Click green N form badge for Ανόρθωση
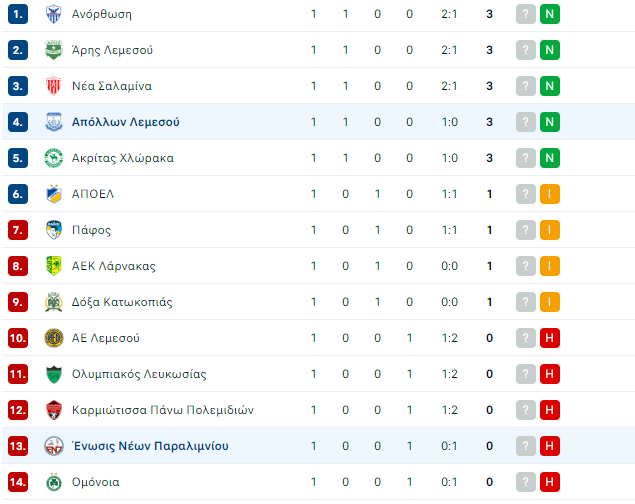Viewport: 635px width, 504px height. point(550,14)
